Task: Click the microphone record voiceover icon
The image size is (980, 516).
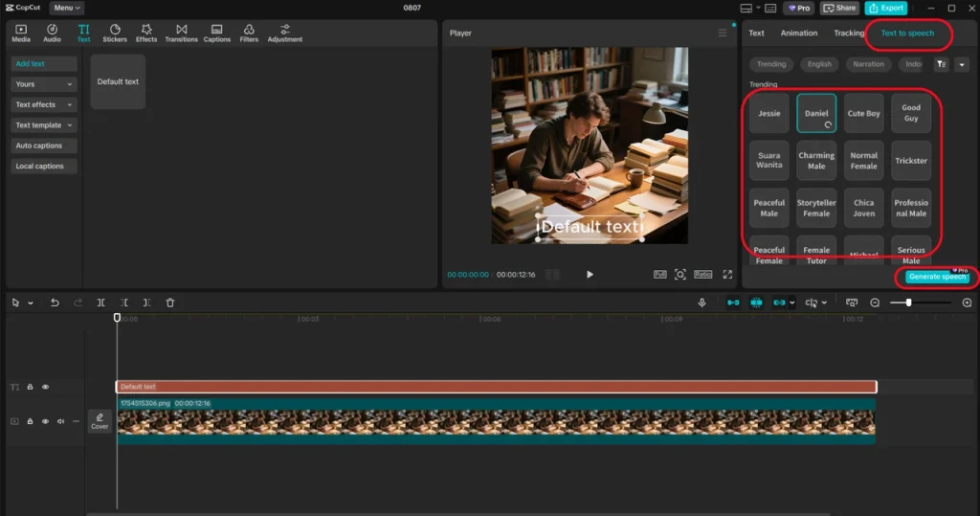Action: click(x=702, y=303)
